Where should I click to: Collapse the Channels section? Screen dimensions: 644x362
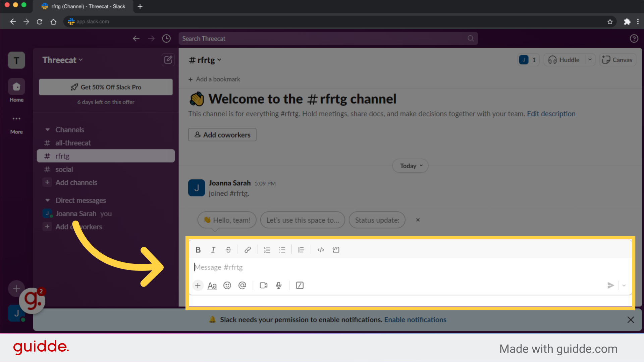click(x=47, y=130)
